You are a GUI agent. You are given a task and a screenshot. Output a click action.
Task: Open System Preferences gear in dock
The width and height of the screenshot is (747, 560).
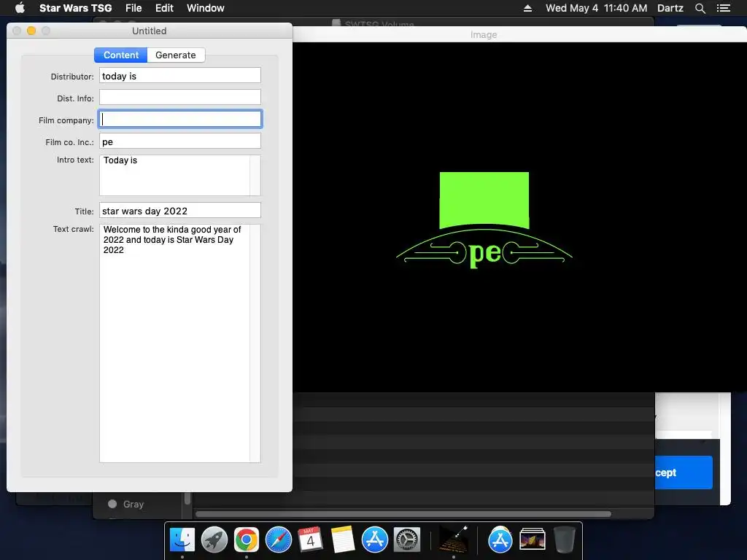pos(407,540)
